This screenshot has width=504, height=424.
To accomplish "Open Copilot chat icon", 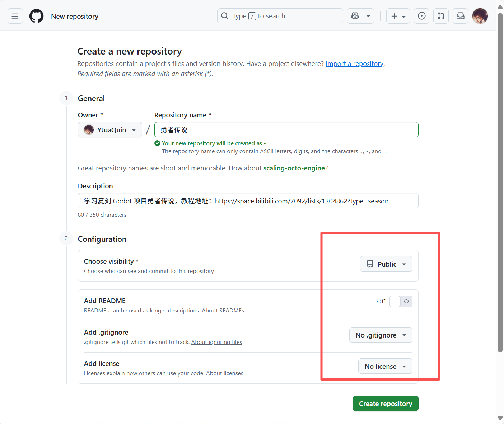I will coord(355,16).
